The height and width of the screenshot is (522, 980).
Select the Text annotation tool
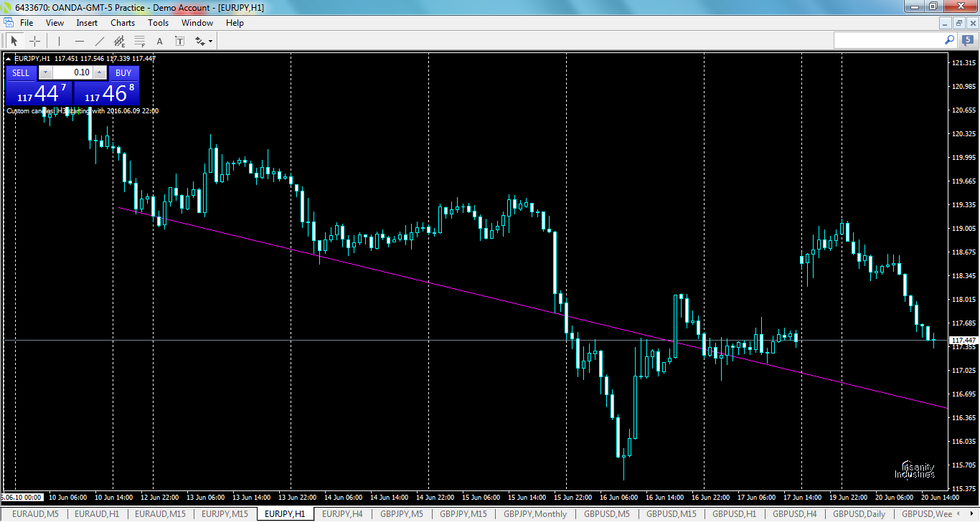159,41
